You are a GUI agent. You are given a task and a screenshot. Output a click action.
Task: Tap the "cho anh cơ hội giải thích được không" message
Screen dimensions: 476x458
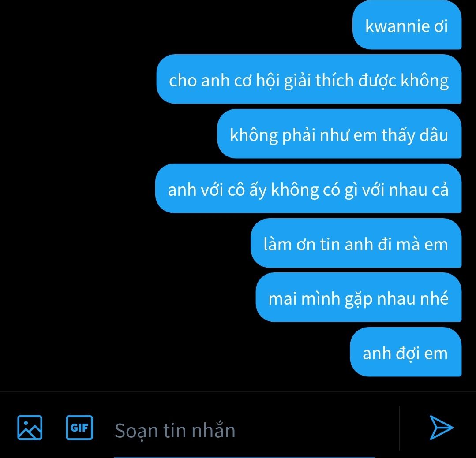309,79
